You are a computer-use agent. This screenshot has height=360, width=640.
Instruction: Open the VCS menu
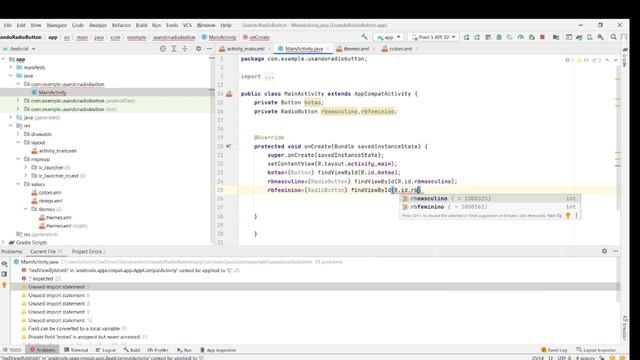tap(187, 25)
